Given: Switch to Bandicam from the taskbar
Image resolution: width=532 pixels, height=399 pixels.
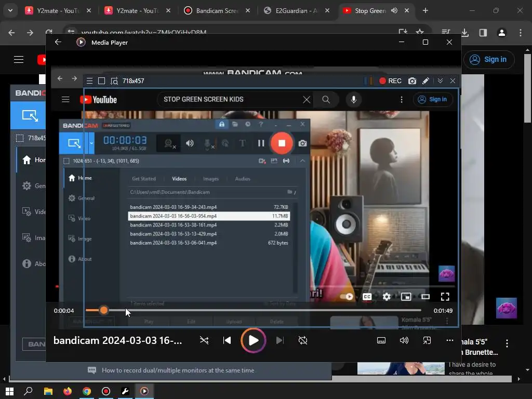Looking at the screenshot, I should coord(106,391).
